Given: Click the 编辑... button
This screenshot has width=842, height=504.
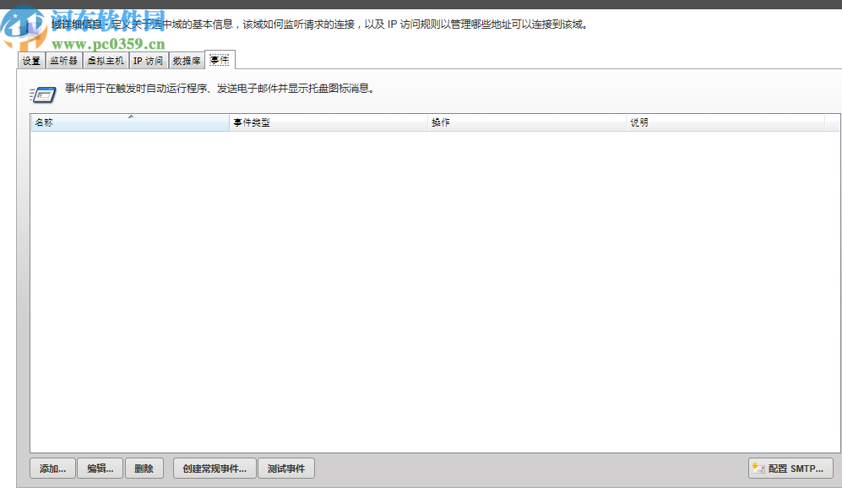Looking at the screenshot, I should (x=100, y=469).
